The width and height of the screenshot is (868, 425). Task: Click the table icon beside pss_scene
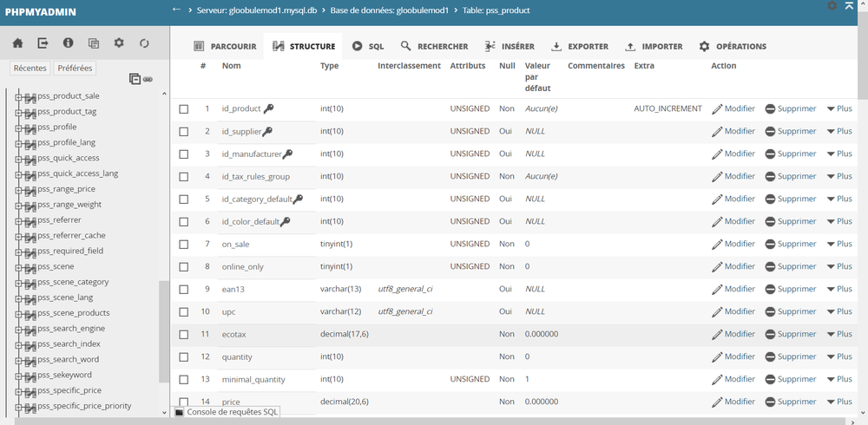(30, 267)
